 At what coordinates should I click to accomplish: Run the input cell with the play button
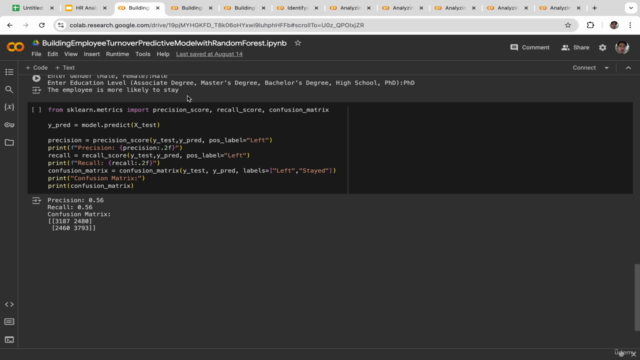click(36, 78)
